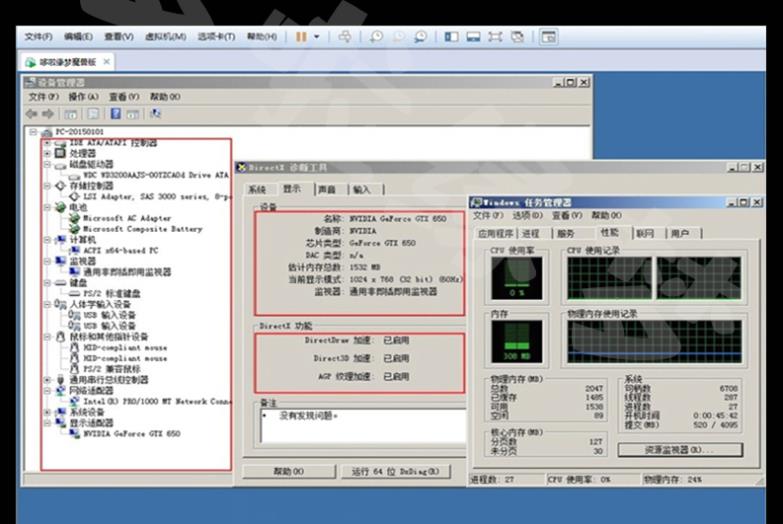The height and width of the screenshot is (524, 783).
Task: Click the 资源监视器(R)... button
Action: click(679, 450)
